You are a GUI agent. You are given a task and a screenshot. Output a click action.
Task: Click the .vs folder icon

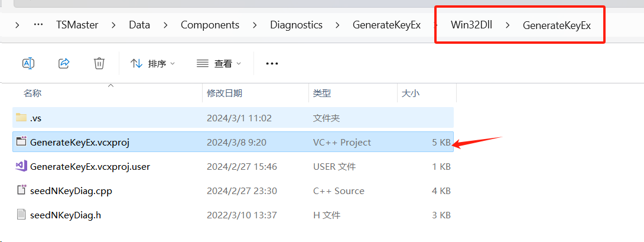pos(21,118)
